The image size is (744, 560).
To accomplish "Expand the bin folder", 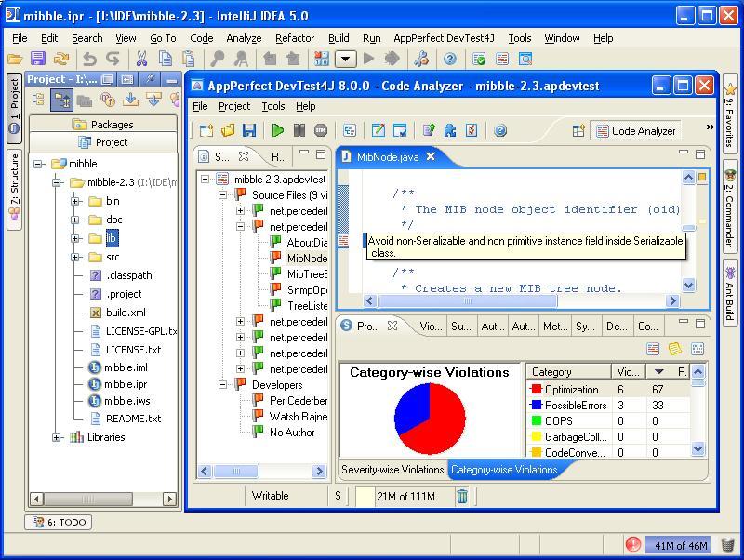I will (x=74, y=201).
